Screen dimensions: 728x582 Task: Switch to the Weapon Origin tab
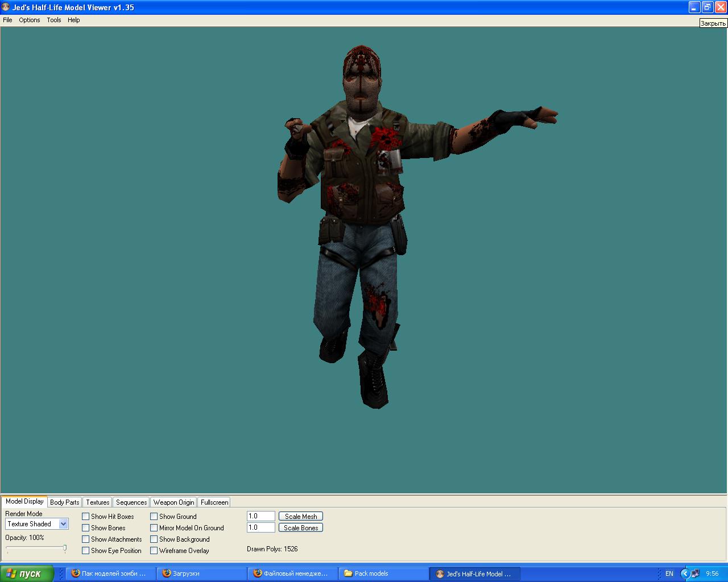click(173, 502)
